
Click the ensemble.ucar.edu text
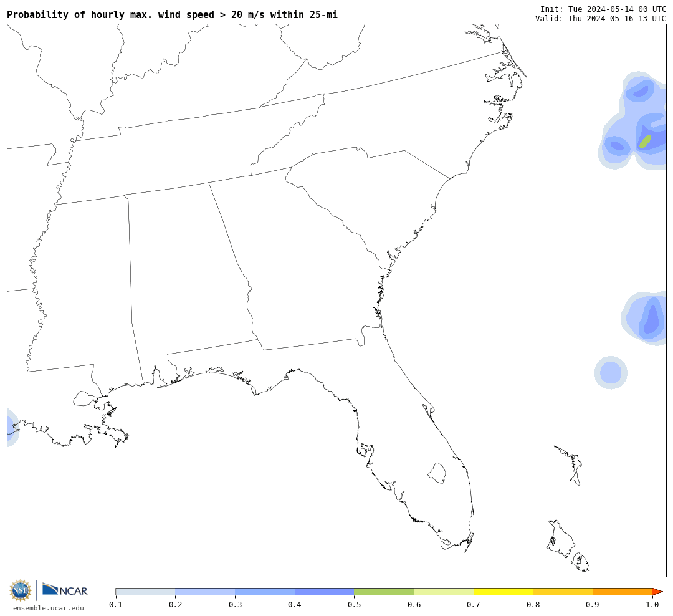tap(49, 608)
